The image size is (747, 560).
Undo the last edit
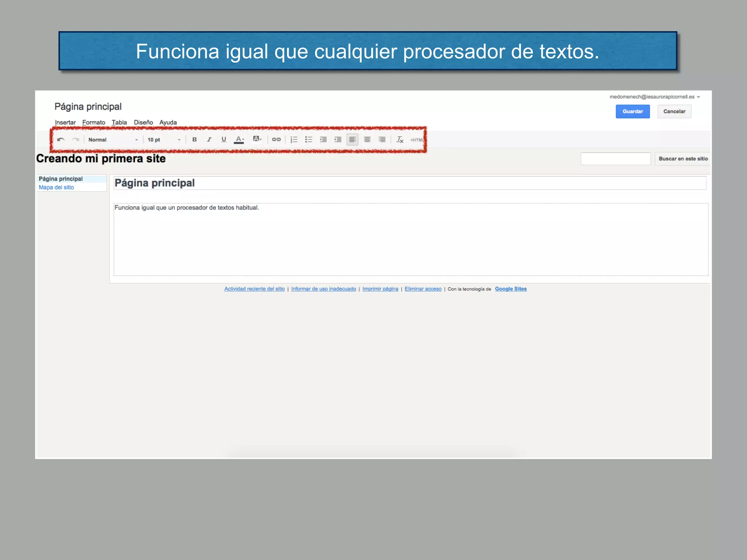(61, 140)
